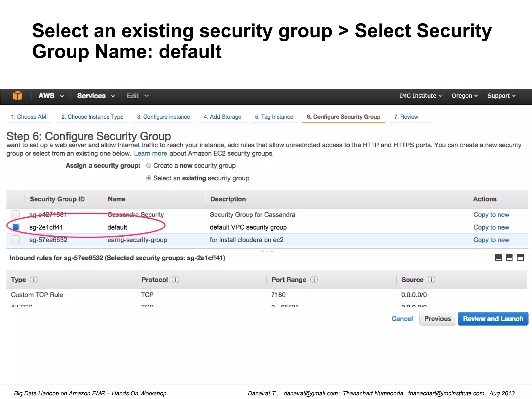Go to step 2 Choose Instance Type
This screenshot has width=532, height=399.
[92, 117]
